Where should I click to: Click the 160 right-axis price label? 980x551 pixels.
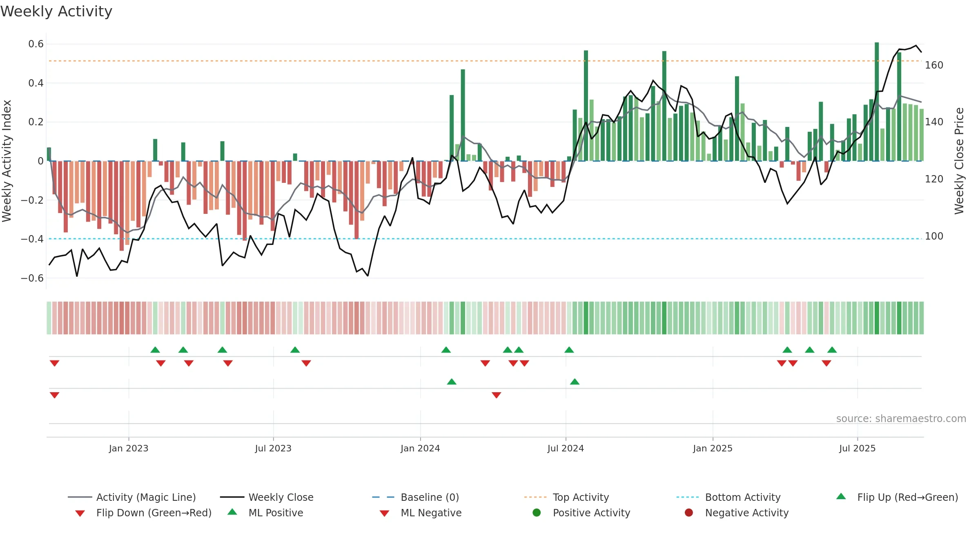point(934,65)
